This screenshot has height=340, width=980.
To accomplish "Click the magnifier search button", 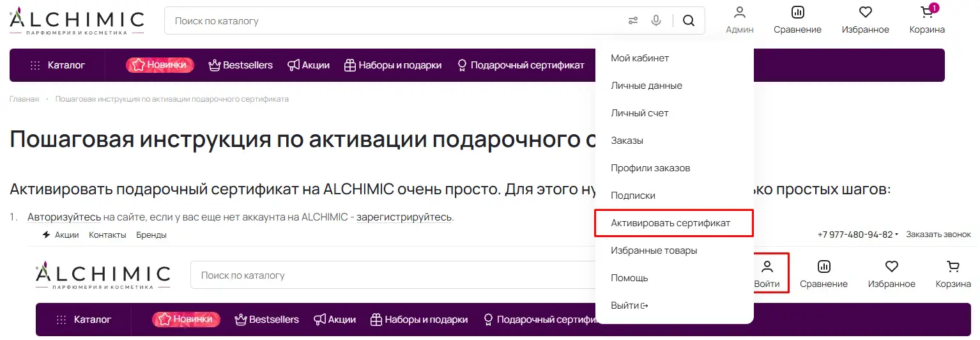I will pos(689,20).
